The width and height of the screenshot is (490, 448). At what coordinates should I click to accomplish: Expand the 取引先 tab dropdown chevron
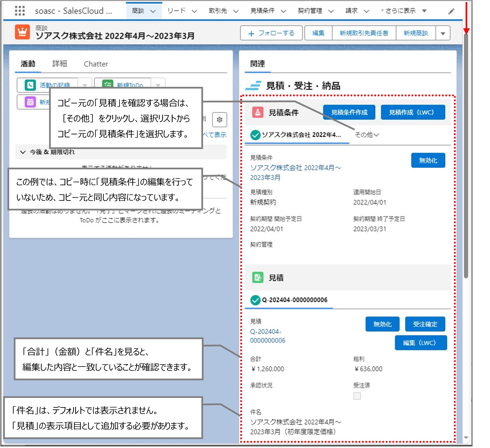(x=236, y=11)
